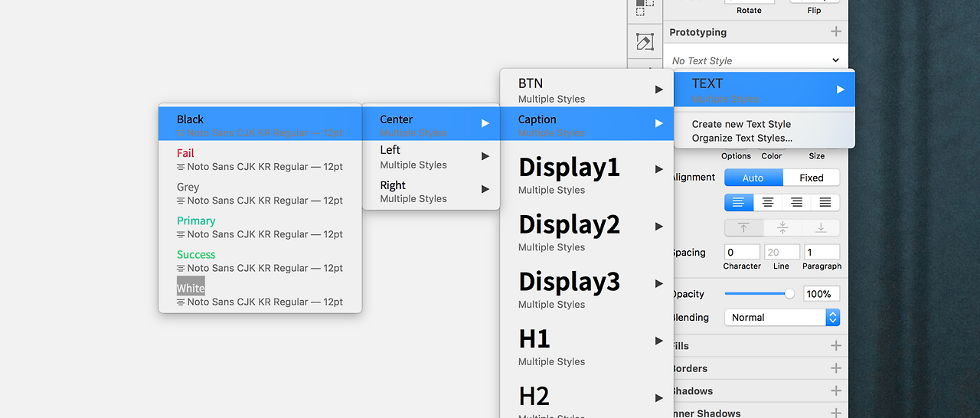Expand the Display1 submenu arrow
980x418 pixels.
tap(658, 169)
